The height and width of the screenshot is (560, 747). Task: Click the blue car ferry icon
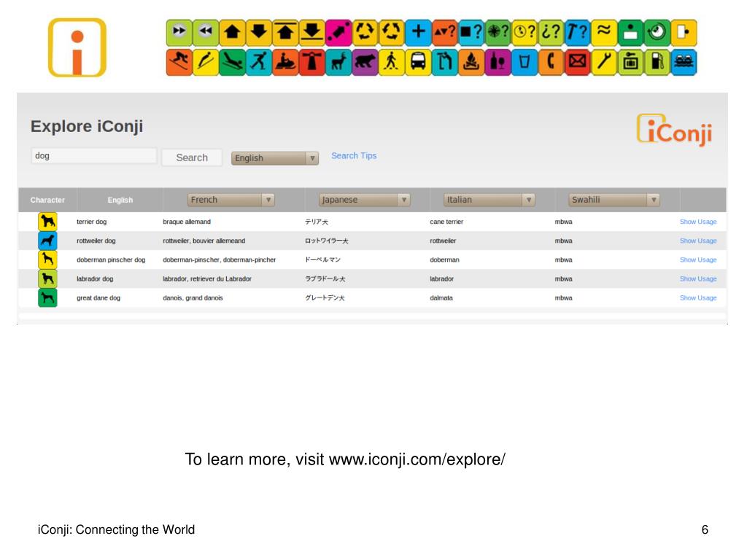tap(684, 62)
